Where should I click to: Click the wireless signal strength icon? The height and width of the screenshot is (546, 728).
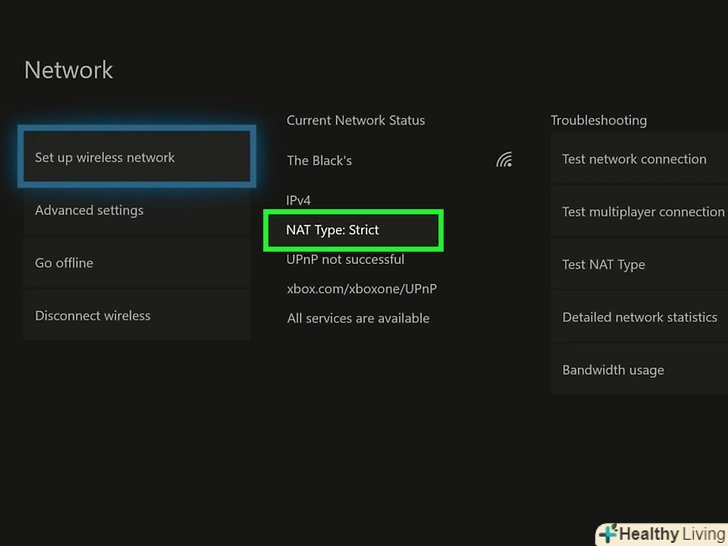504,160
